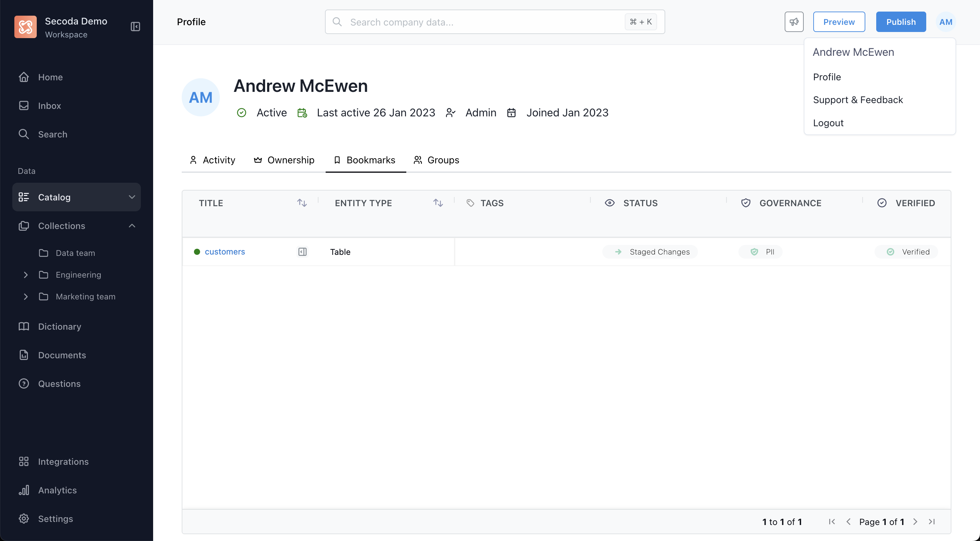This screenshot has width=980, height=541.
Task: Open the Marketing team collection folder
Action: (86, 296)
